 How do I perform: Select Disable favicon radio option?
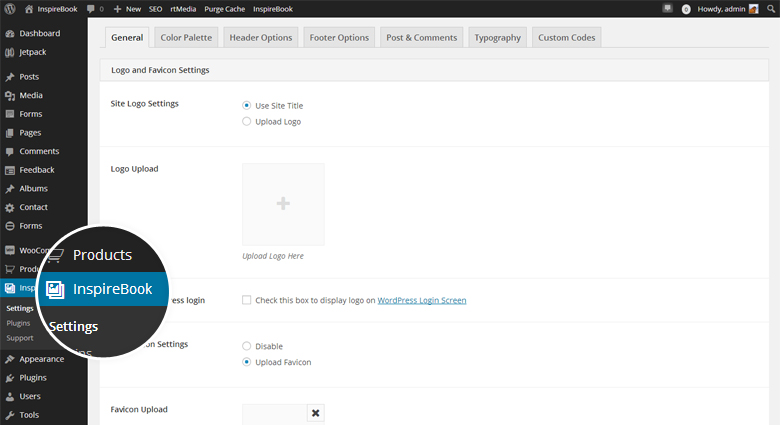point(246,346)
